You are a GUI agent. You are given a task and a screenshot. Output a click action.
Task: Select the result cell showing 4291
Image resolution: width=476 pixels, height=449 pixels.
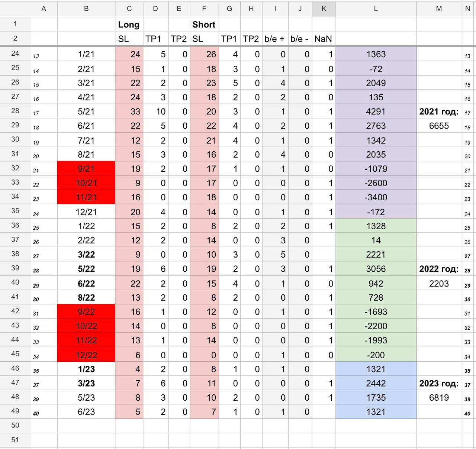(x=376, y=112)
